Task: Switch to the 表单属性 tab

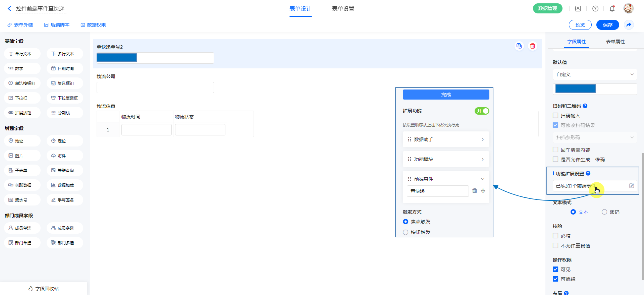Action: coord(615,42)
